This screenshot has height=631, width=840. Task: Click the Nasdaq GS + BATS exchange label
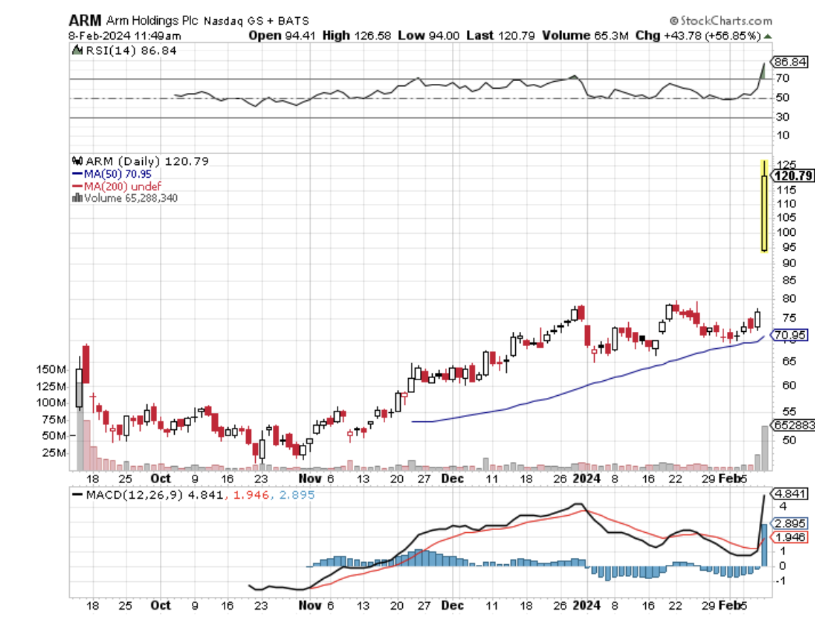256,21
